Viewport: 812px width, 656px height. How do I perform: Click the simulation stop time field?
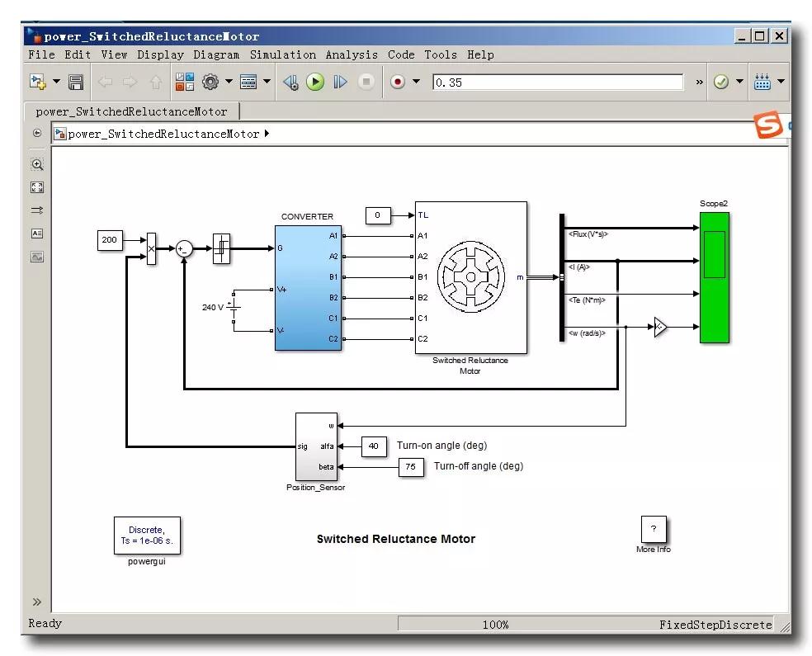pyautogui.click(x=558, y=83)
